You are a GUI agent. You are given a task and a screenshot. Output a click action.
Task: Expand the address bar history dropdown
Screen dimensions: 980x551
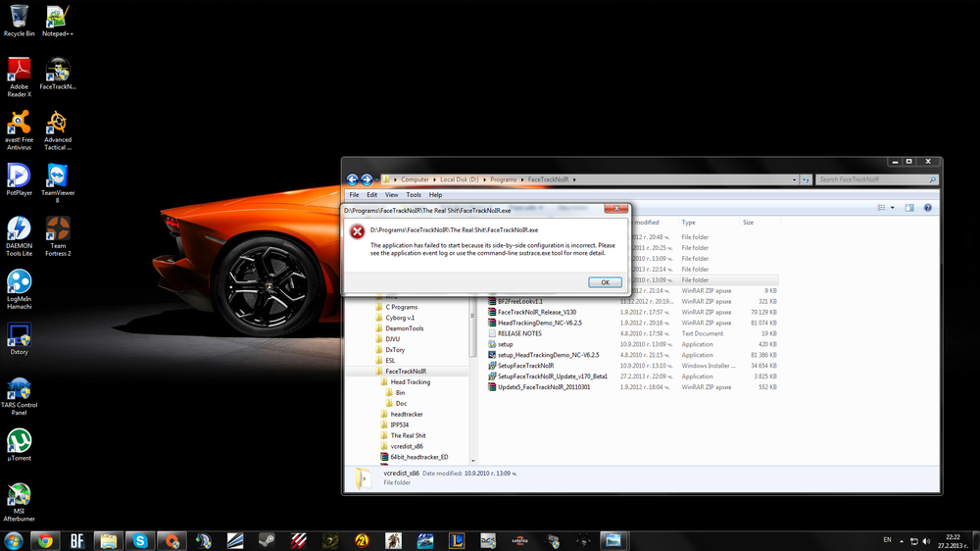(x=792, y=179)
